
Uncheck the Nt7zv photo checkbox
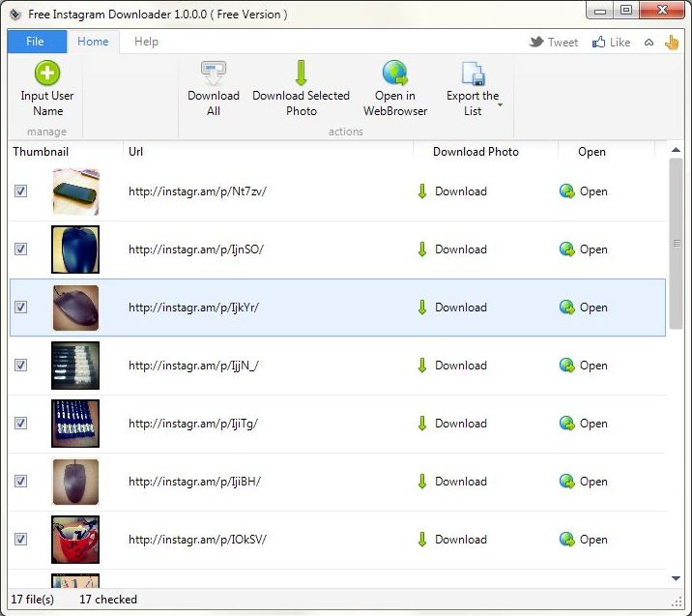(x=20, y=191)
